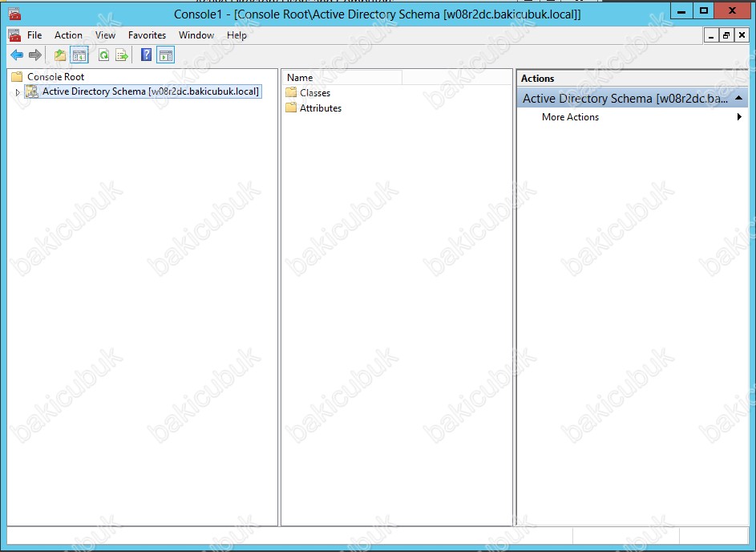The image size is (756, 552).
Task: Open Help with the blue question icon
Action: (146, 55)
